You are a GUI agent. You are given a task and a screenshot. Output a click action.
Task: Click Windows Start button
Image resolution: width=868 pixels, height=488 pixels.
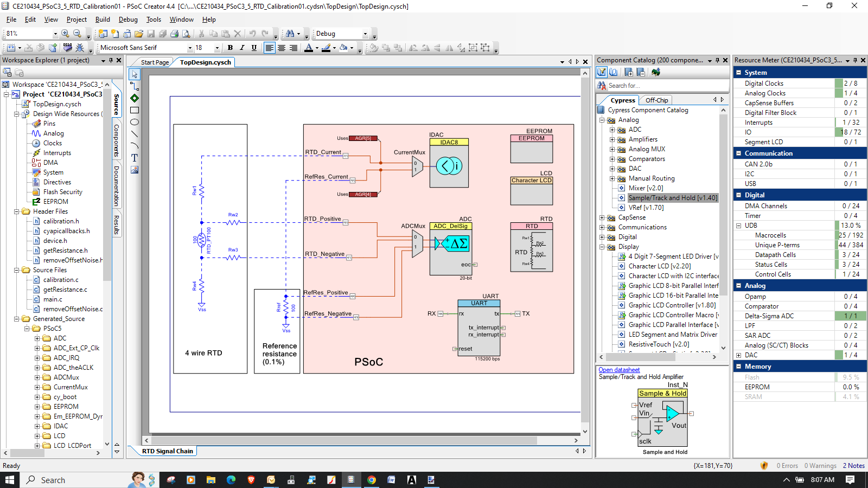click(x=10, y=480)
